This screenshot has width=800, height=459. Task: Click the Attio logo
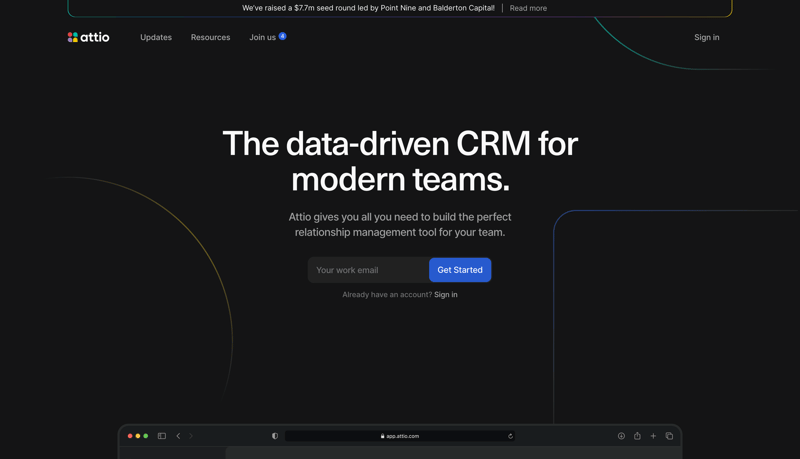[88, 37]
